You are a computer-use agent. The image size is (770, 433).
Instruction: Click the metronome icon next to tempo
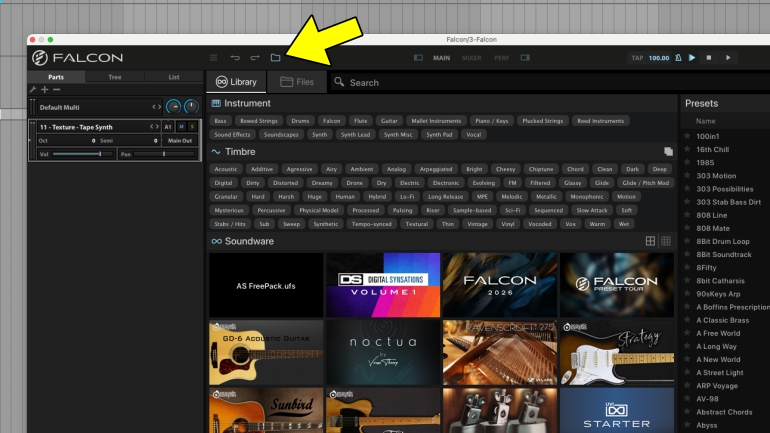coord(678,58)
